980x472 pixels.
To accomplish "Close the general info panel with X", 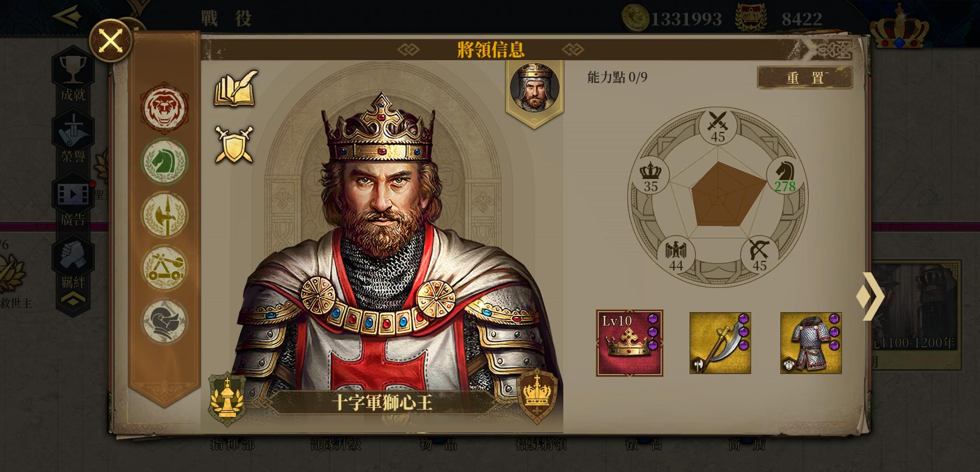I will [x=110, y=41].
